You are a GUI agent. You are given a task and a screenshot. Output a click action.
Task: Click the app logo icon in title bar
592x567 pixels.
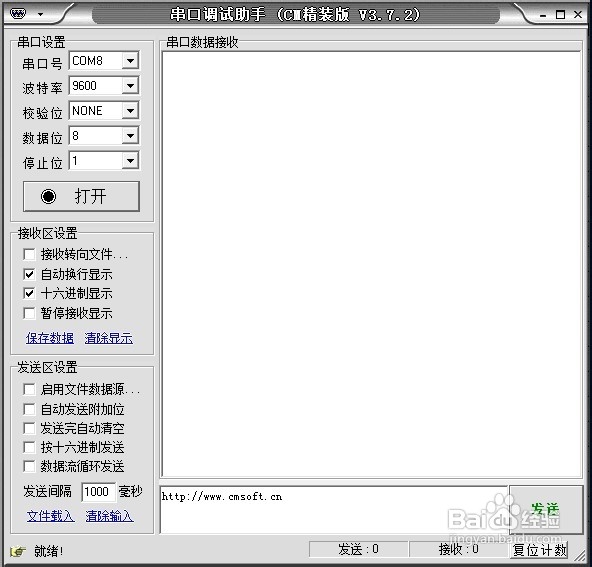click(x=18, y=14)
